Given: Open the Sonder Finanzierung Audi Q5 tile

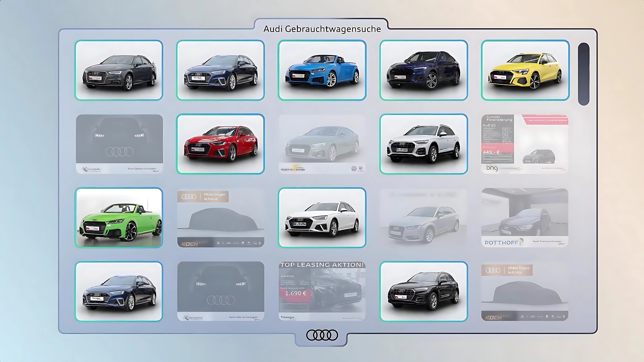Looking at the screenshot, I should click(525, 144).
